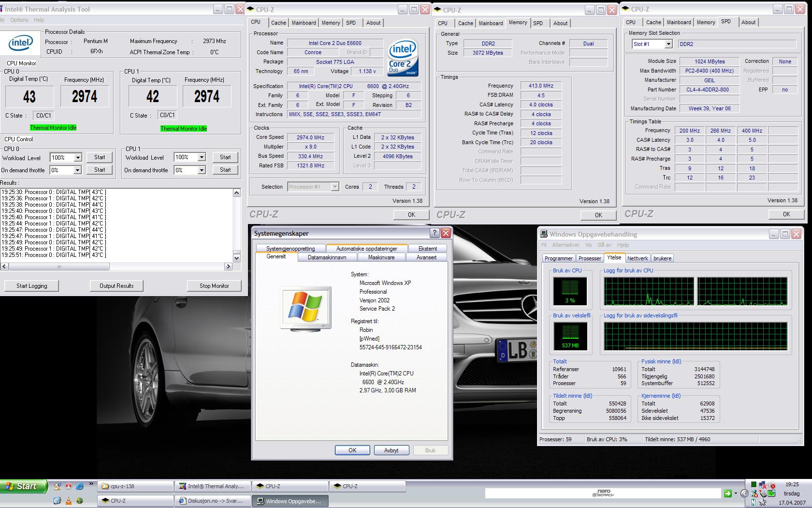
Task: Open Alternativer menu in Task Manager
Action: [x=565, y=245]
